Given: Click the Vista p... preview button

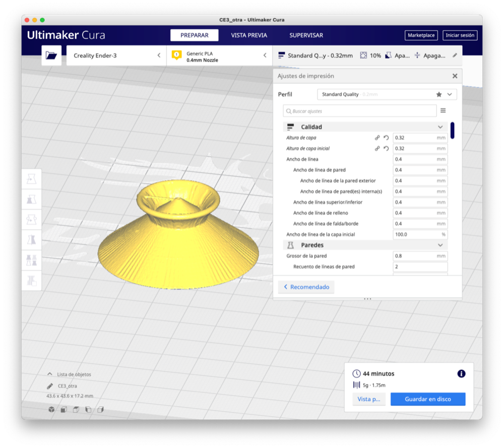Looking at the screenshot, I should 369,399.
